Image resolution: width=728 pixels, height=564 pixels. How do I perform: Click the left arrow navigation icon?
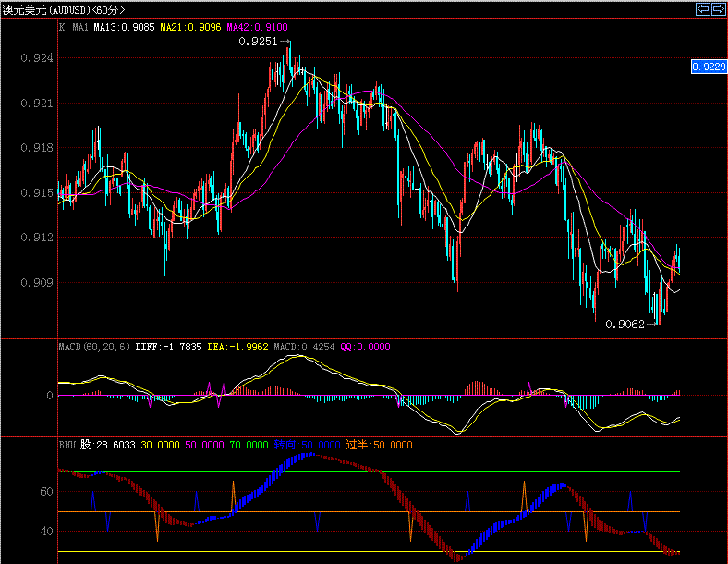(x=703, y=9)
